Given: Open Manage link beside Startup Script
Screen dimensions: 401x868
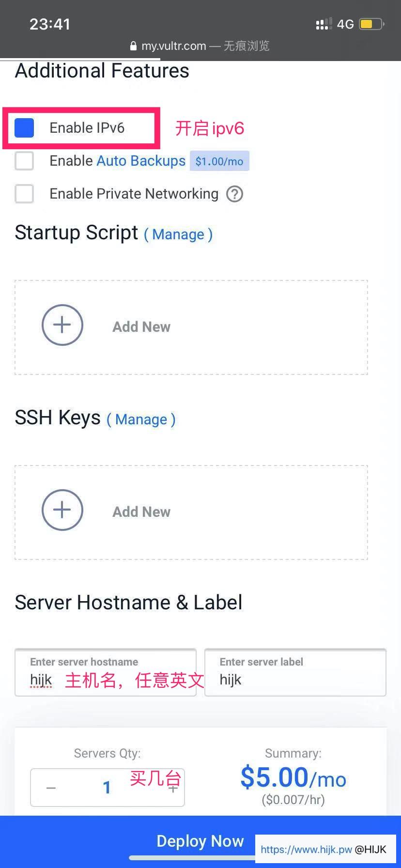Looking at the screenshot, I should click(x=178, y=234).
